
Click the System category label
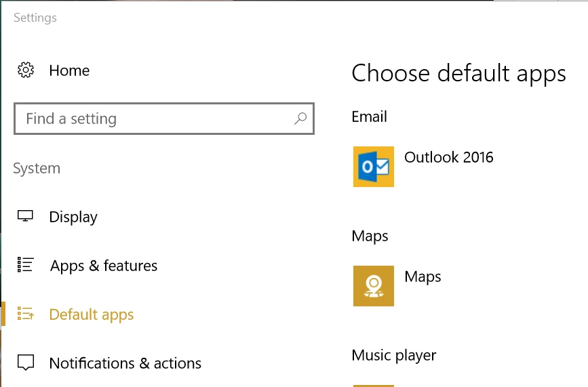[x=37, y=168]
